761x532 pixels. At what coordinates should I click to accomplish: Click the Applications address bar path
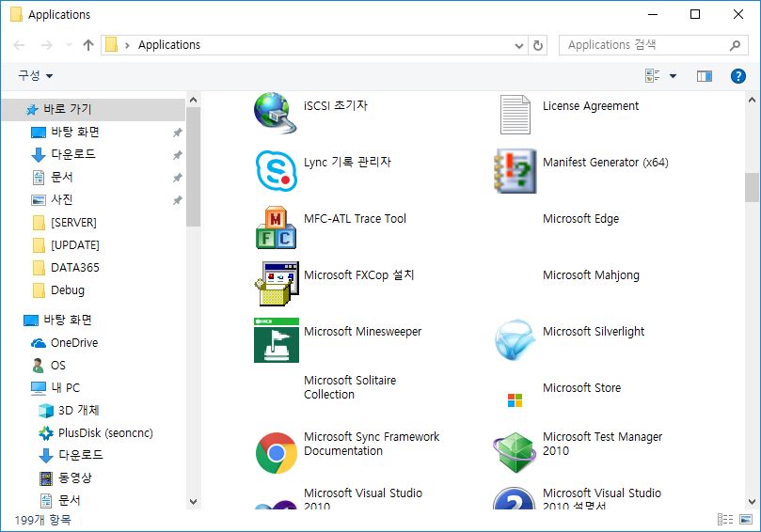(169, 45)
